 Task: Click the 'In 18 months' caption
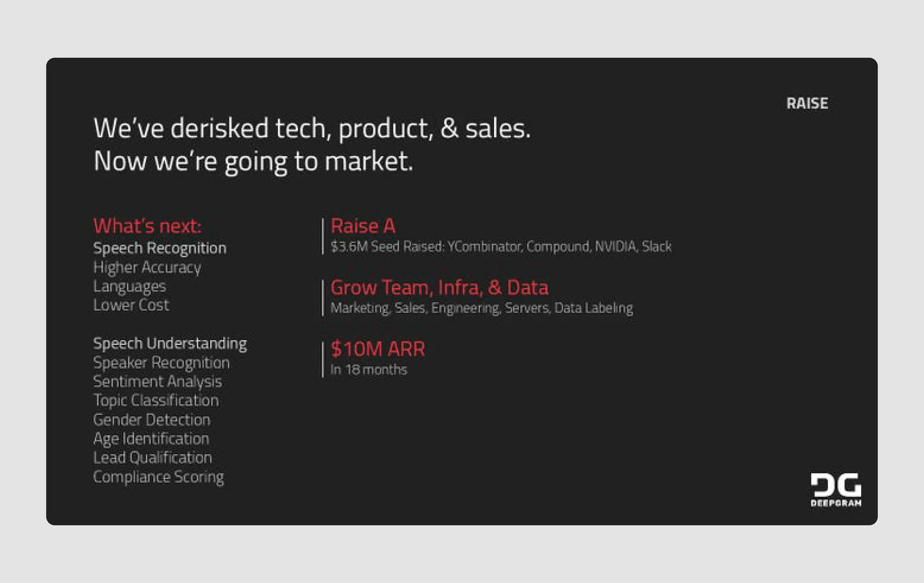coord(369,369)
